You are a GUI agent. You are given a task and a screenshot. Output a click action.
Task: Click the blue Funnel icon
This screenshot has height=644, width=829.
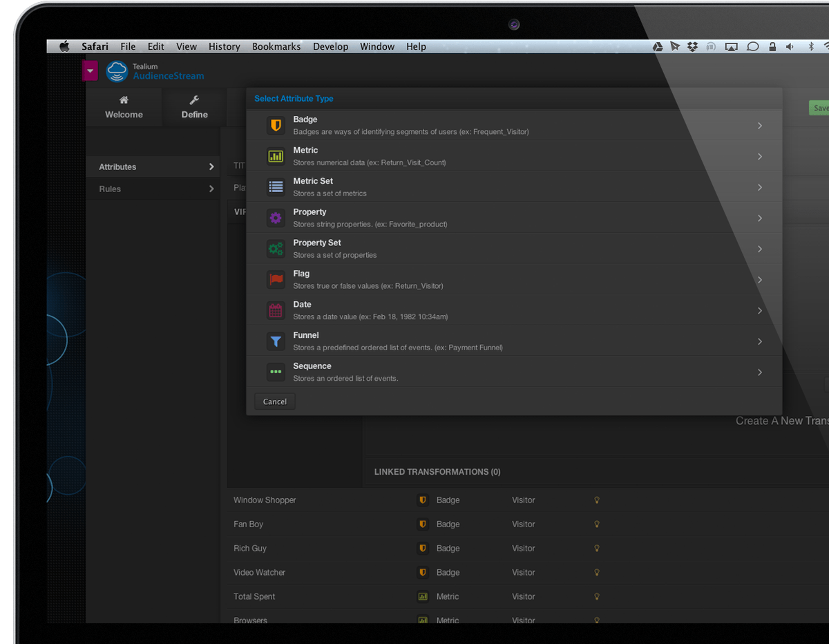click(276, 341)
